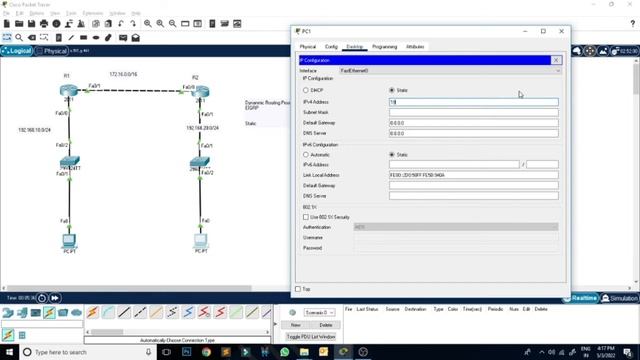Enable the Use 802.1X Security checkbox
Viewport: 640px width, 360px height.
pyautogui.click(x=306, y=217)
